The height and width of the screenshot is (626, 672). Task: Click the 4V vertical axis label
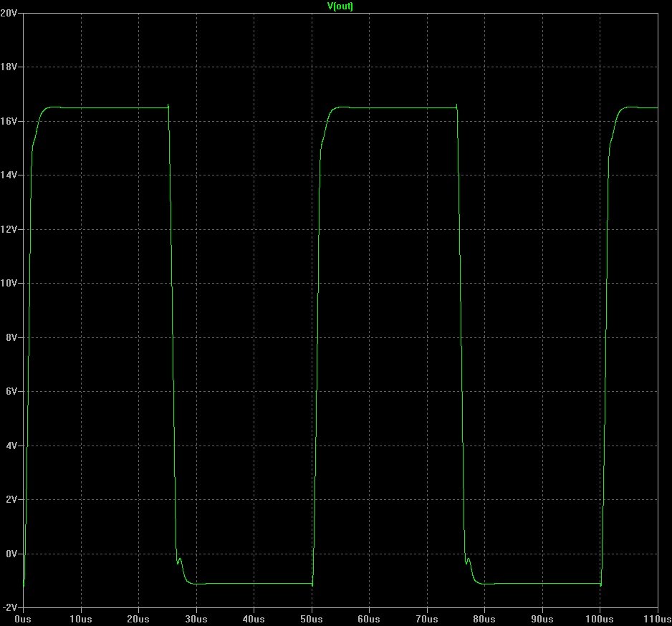11,446
